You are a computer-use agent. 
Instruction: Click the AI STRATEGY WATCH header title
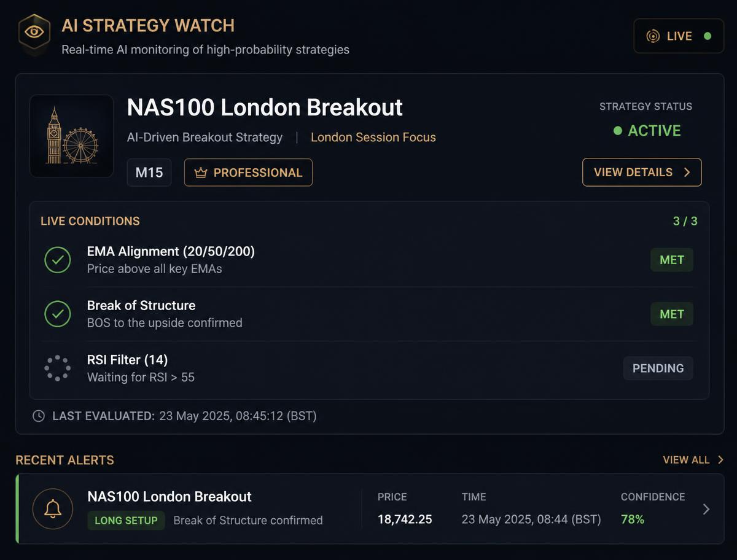(148, 26)
